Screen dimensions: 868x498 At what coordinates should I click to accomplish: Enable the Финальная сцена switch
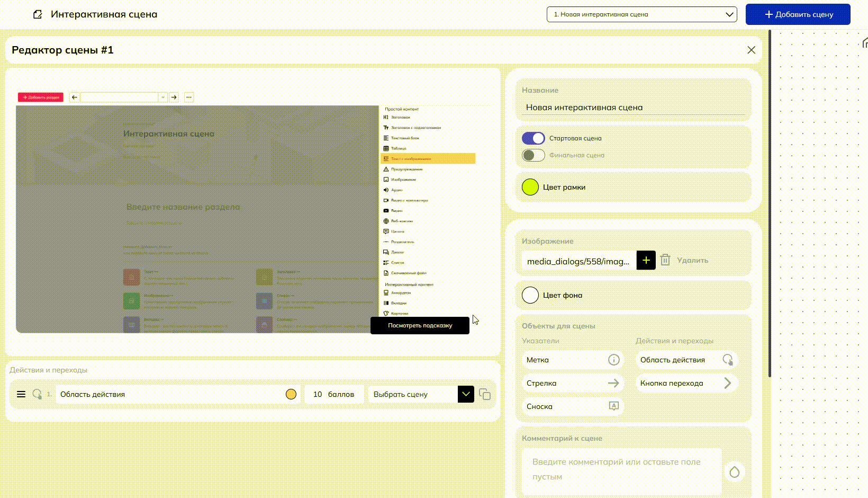point(533,155)
